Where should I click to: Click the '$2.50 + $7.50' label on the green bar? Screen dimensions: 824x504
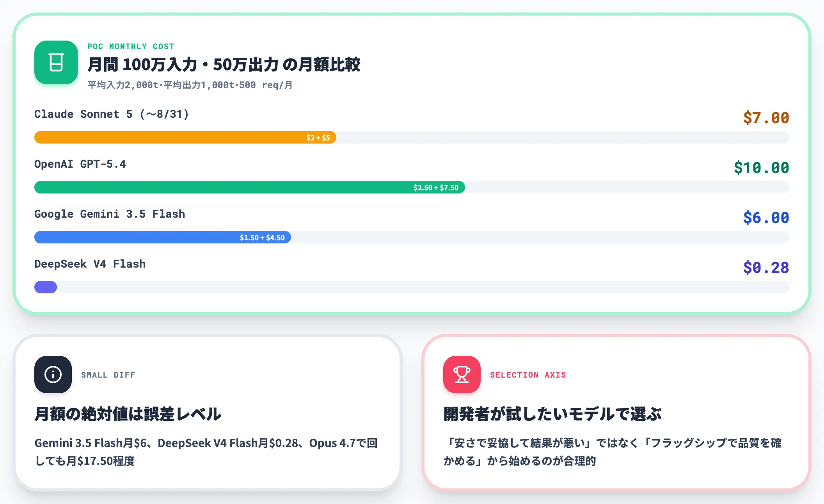click(436, 188)
